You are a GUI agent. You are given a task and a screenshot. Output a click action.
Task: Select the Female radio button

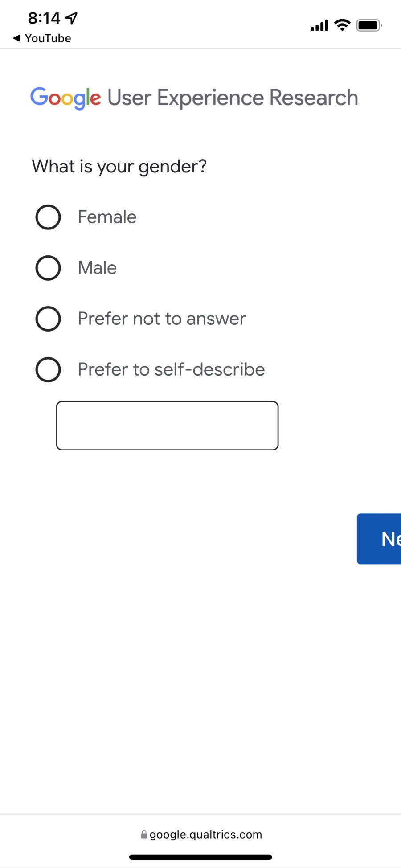coord(48,217)
